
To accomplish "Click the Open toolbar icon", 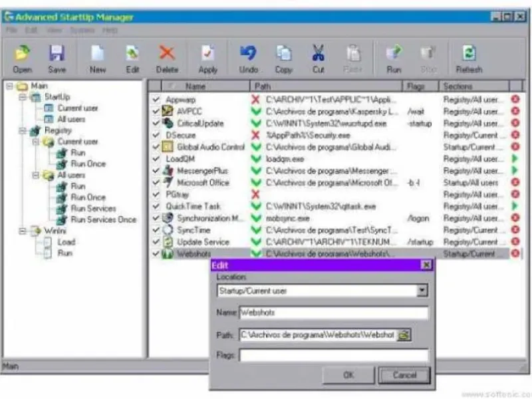I will (22, 53).
